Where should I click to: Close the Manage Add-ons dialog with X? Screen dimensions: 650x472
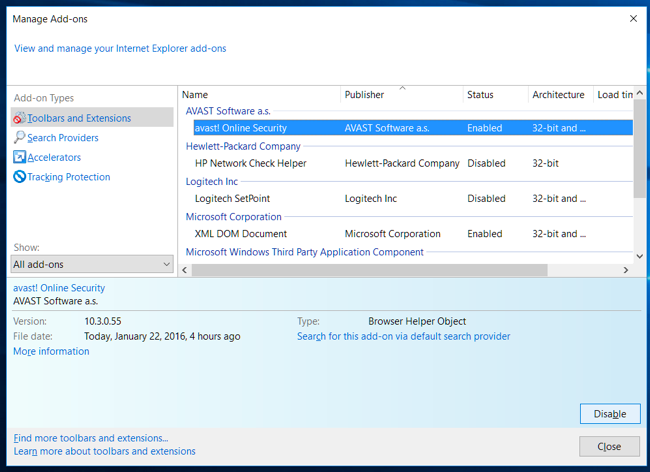(633, 19)
